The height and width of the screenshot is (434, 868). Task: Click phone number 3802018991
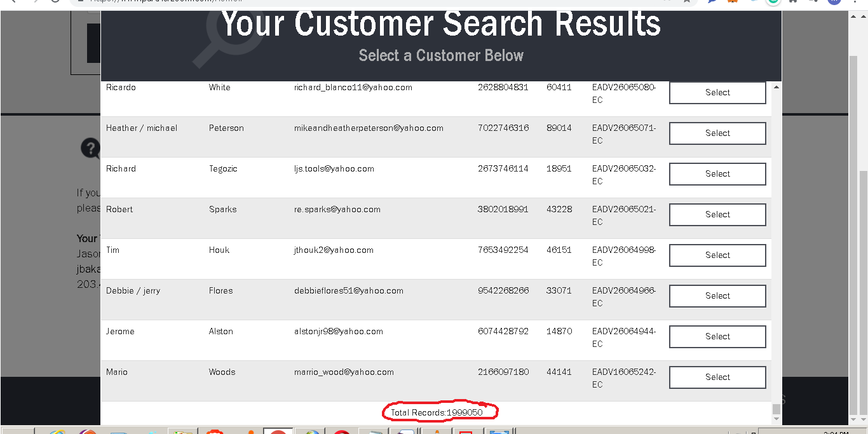[x=503, y=210]
